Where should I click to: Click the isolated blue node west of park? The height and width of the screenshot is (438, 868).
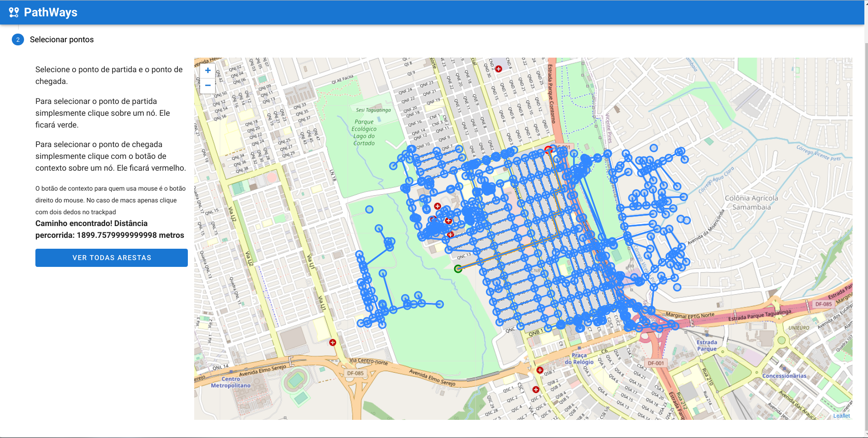[x=369, y=209]
